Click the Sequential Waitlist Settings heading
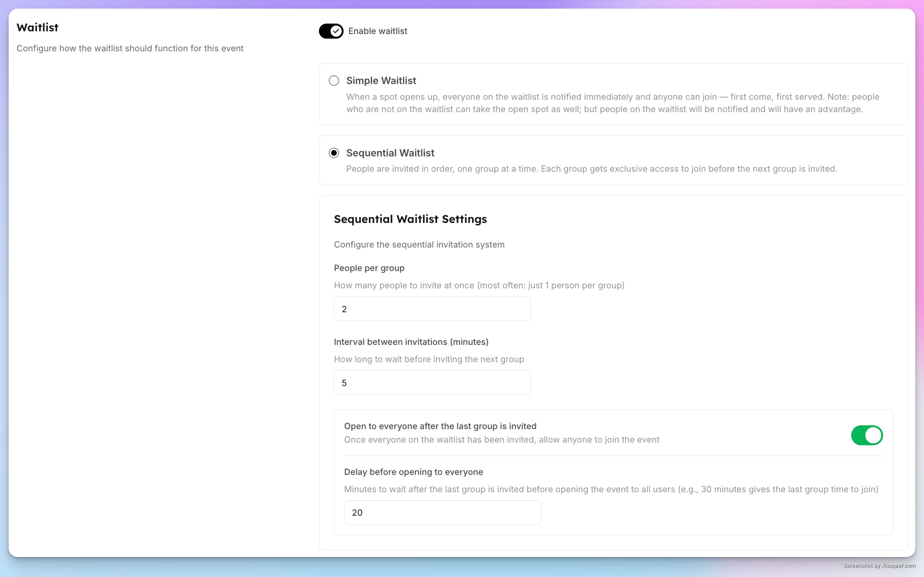 tap(410, 219)
